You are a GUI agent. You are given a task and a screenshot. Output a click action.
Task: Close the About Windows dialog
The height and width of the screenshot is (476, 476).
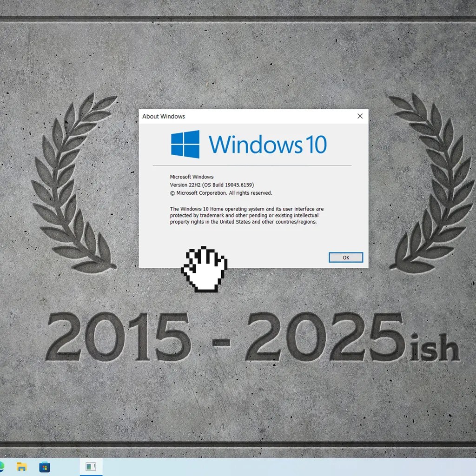click(x=360, y=116)
